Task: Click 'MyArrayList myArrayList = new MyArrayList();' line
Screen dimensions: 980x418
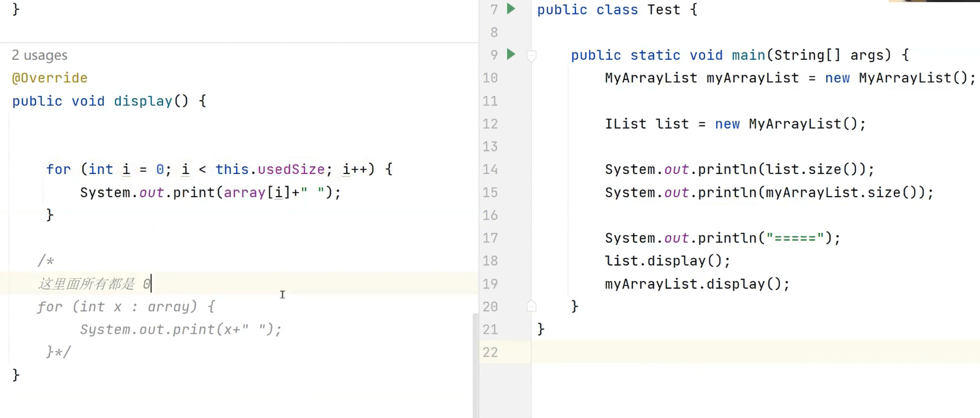Action: (x=791, y=78)
